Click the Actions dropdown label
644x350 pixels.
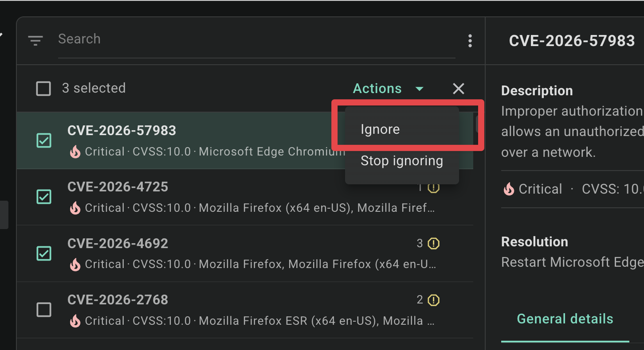tap(377, 89)
